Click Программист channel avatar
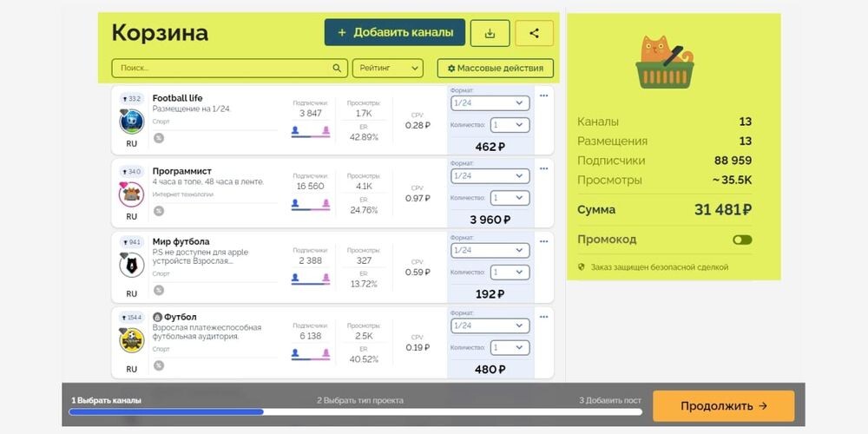 pyautogui.click(x=132, y=194)
